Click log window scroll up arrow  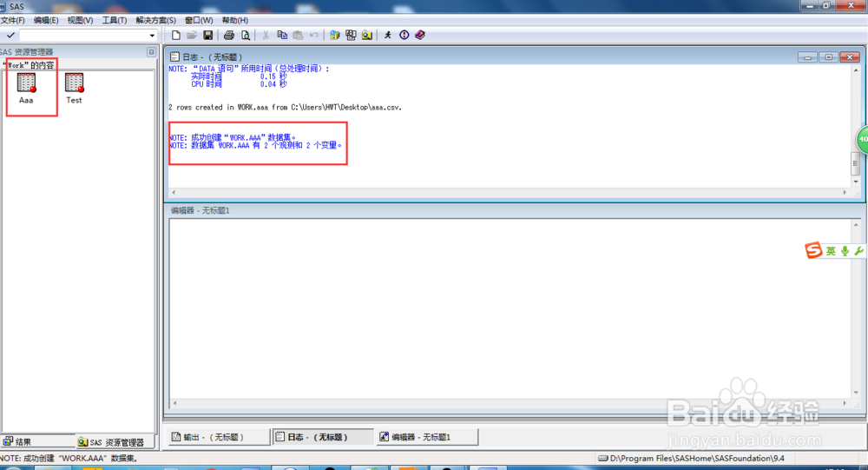click(x=856, y=70)
